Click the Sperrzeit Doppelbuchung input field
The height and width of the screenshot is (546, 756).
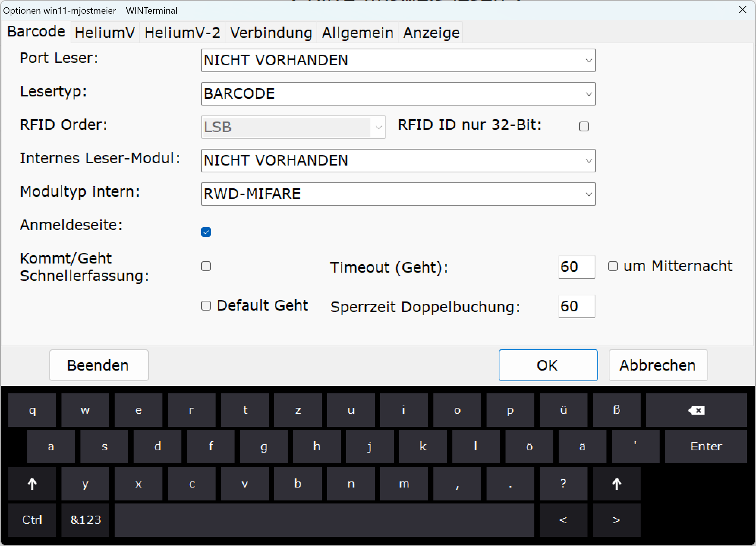pyautogui.click(x=576, y=306)
